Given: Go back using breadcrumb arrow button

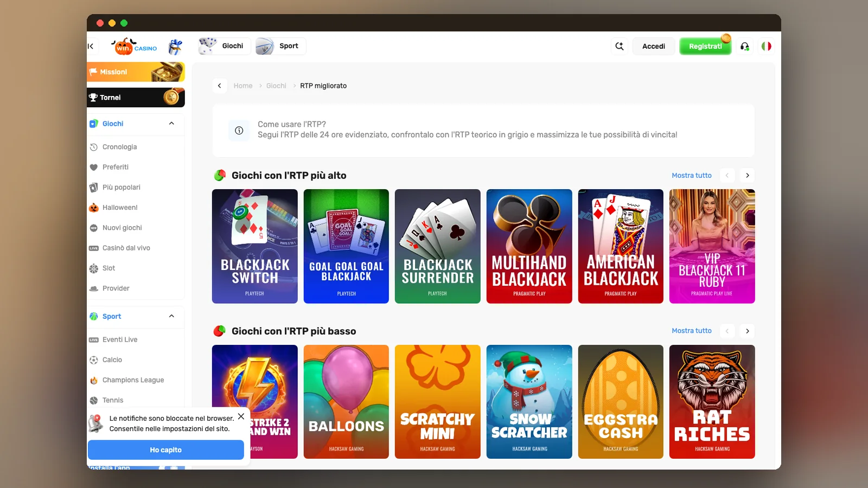Looking at the screenshot, I should click(x=219, y=86).
